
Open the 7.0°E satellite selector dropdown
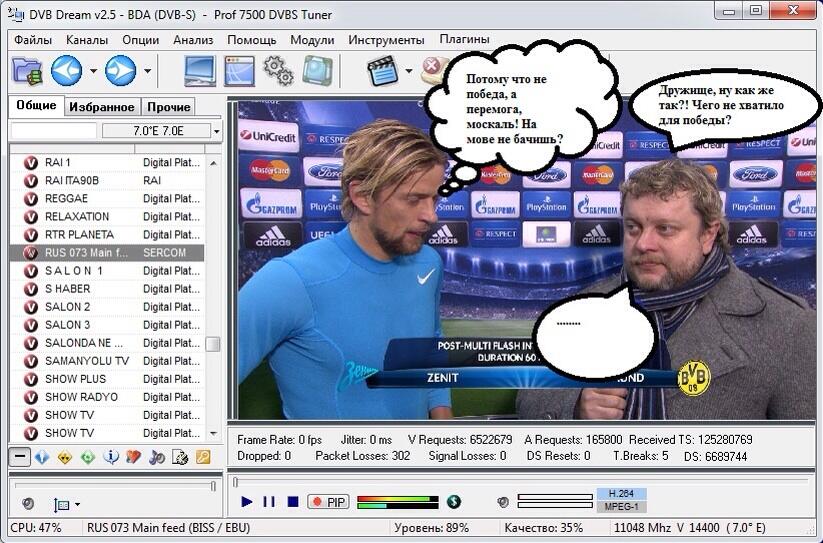tap(216, 131)
